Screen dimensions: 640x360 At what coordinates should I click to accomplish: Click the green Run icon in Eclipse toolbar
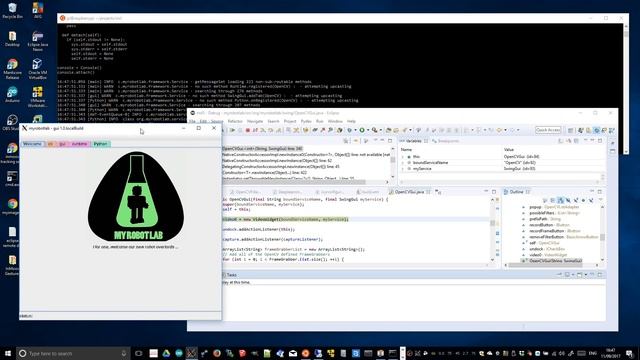tap(362, 130)
